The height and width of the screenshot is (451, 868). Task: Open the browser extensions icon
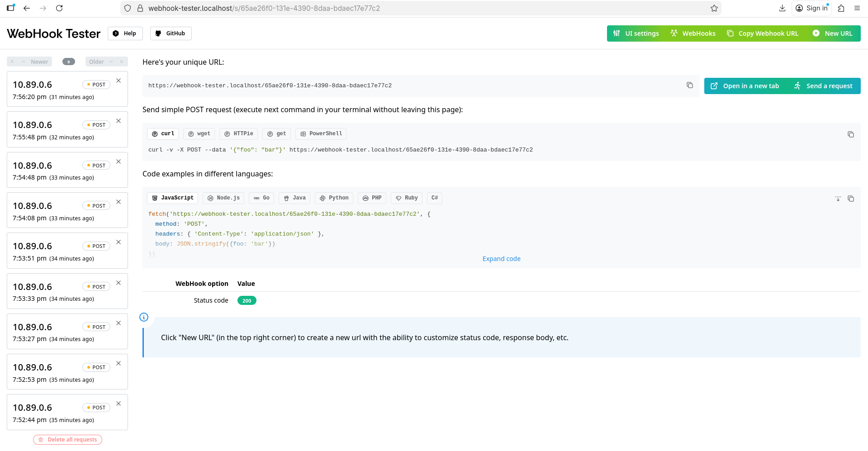[841, 8]
